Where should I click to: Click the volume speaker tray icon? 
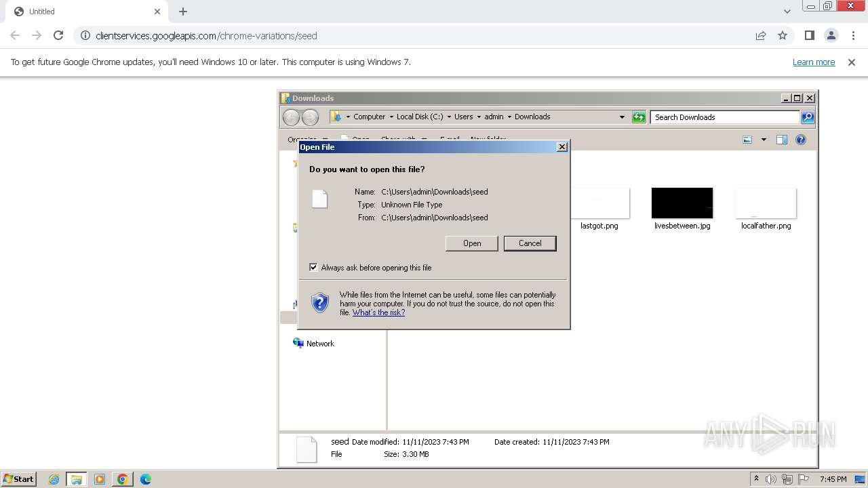[770, 479]
